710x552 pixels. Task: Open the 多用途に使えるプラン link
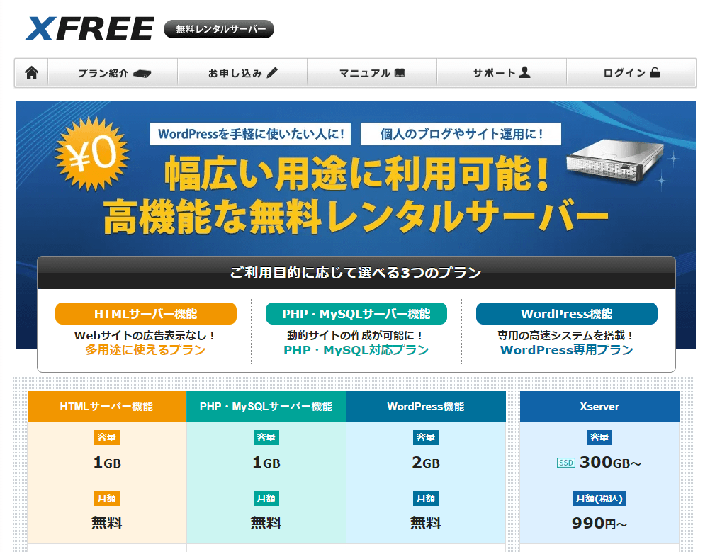click(x=145, y=350)
